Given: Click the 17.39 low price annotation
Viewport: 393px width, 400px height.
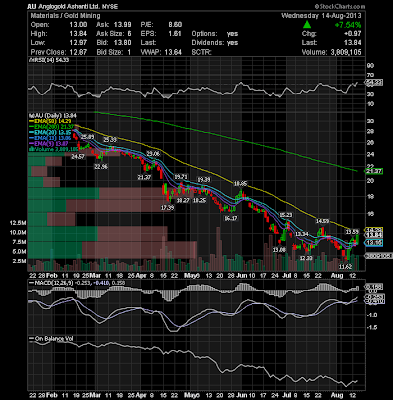Looking at the screenshot, I should tap(167, 208).
